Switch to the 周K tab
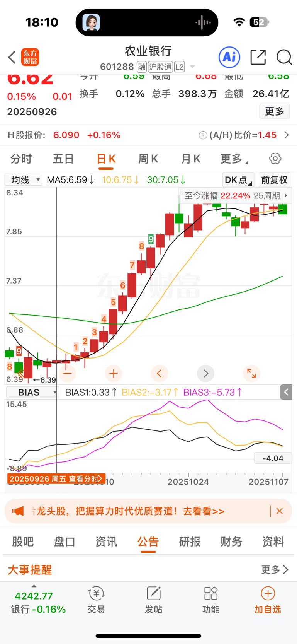This screenshot has width=297, height=644. click(148, 159)
